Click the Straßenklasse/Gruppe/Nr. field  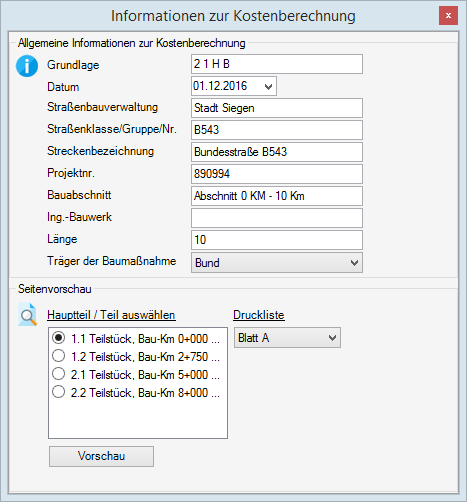click(x=277, y=130)
